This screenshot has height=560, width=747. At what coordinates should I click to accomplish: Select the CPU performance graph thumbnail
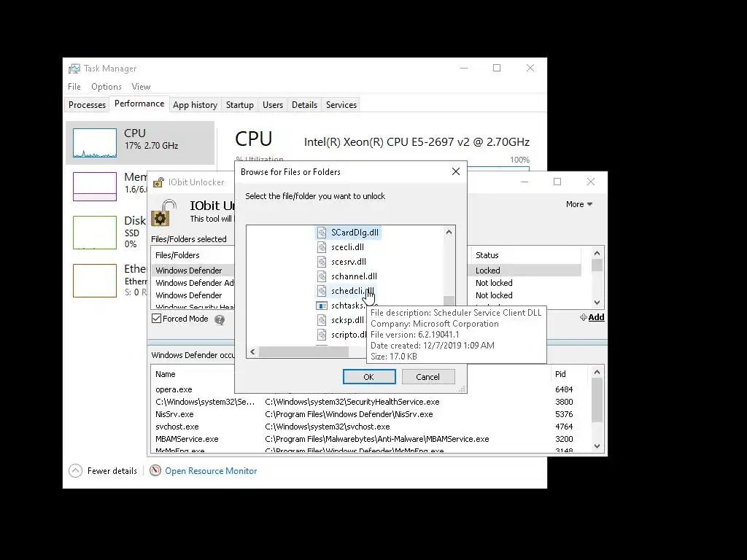pyautogui.click(x=95, y=143)
